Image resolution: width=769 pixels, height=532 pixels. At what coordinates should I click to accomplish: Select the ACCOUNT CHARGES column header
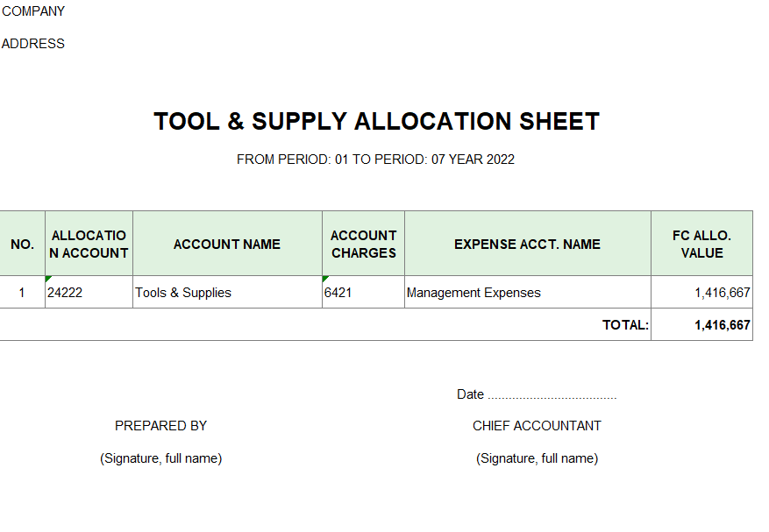point(363,245)
